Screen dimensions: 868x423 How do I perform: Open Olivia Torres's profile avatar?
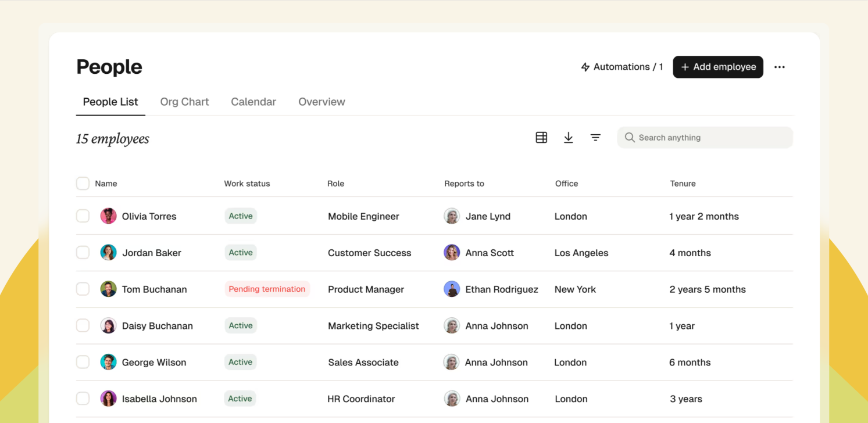[108, 216]
